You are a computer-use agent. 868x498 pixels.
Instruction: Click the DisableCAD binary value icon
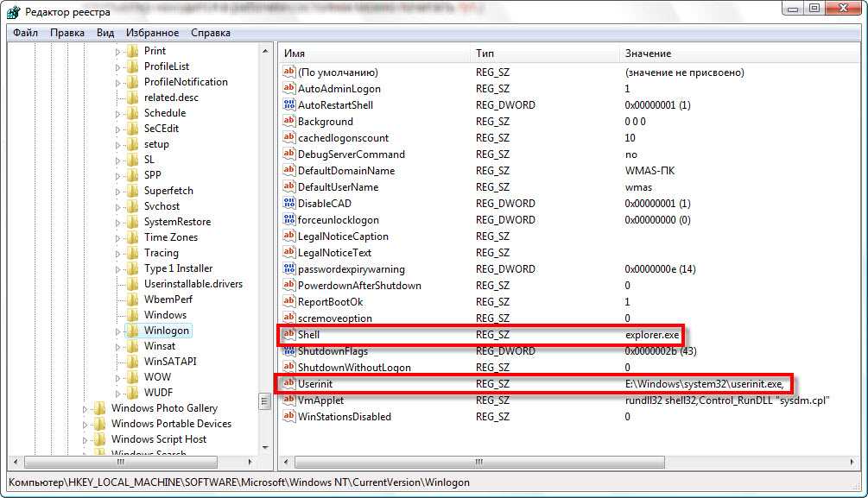point(289,203)
